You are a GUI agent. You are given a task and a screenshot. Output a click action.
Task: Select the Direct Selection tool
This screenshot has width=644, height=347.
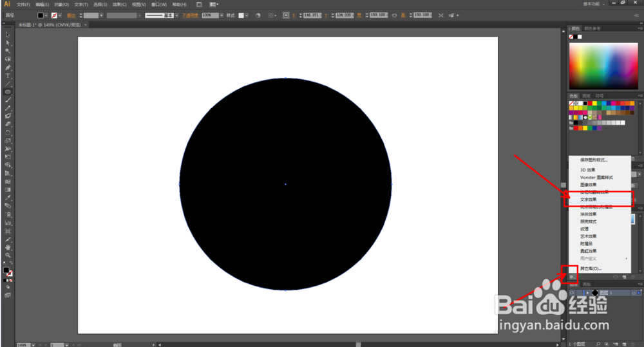(x=8, y=42)
